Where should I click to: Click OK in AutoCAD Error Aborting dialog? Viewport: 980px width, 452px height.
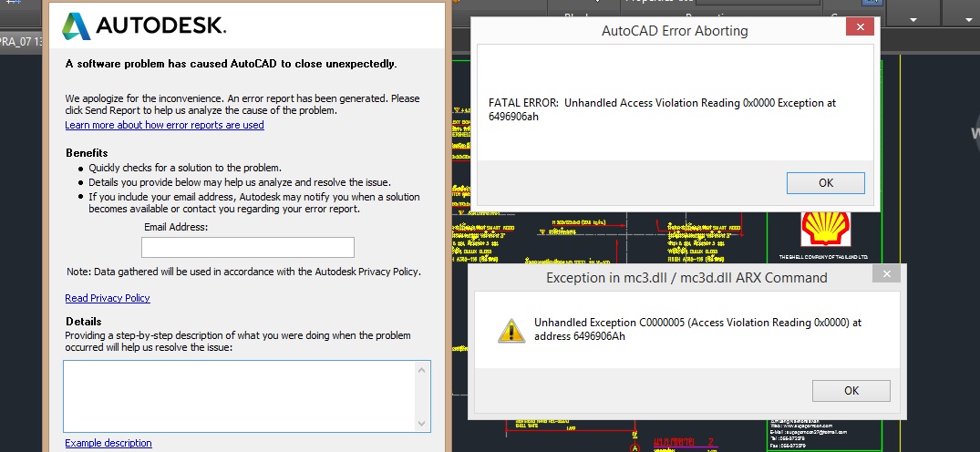[826, 182]
